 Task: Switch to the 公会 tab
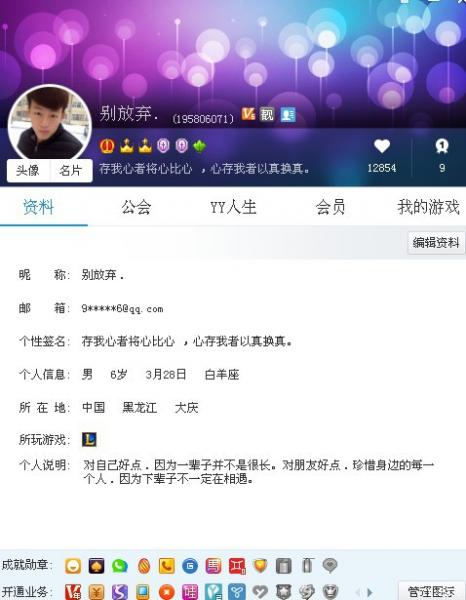click(136, 207)
